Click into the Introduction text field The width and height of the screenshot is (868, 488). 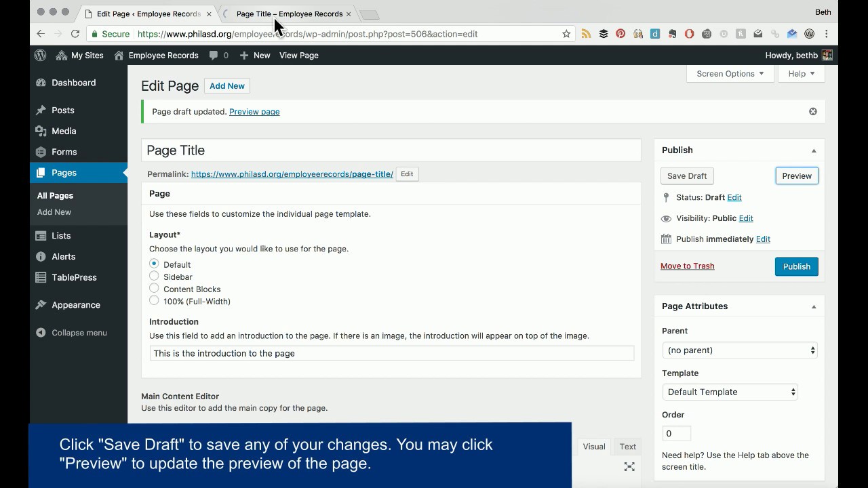pos(392,353)
